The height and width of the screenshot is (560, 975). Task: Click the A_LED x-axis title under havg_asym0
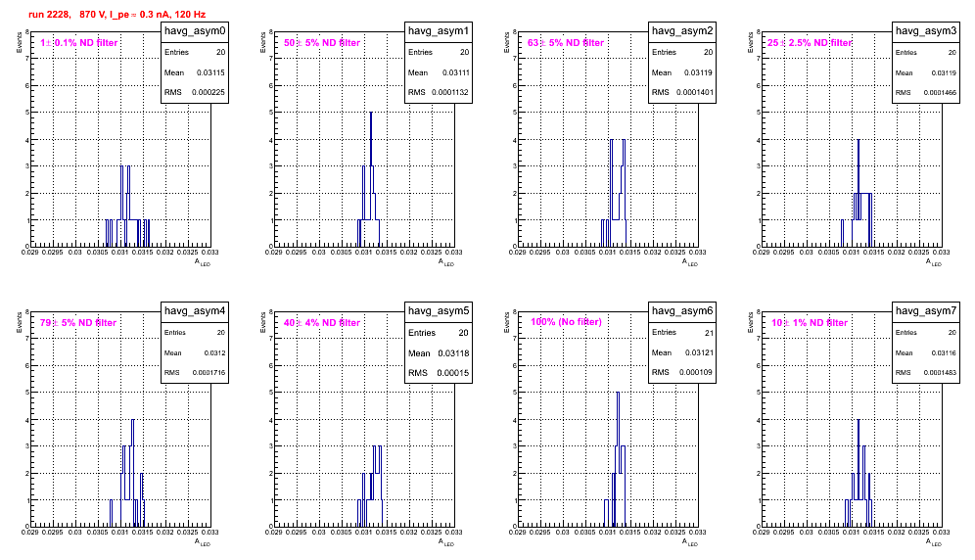[203, 262]
